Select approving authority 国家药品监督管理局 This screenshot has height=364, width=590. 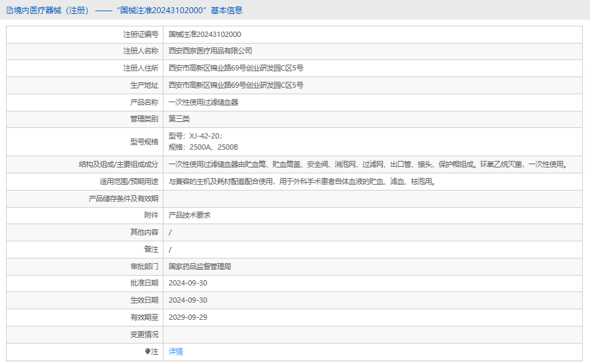[x=200, y=266]
